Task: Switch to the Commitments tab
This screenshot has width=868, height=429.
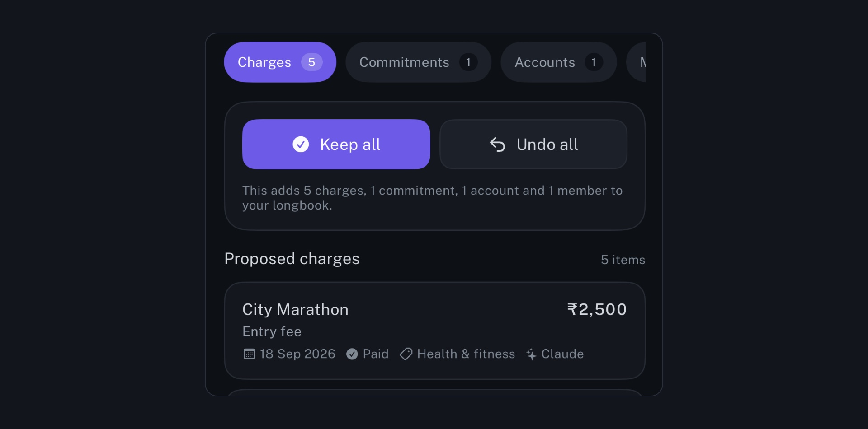Action: (418, 62)
